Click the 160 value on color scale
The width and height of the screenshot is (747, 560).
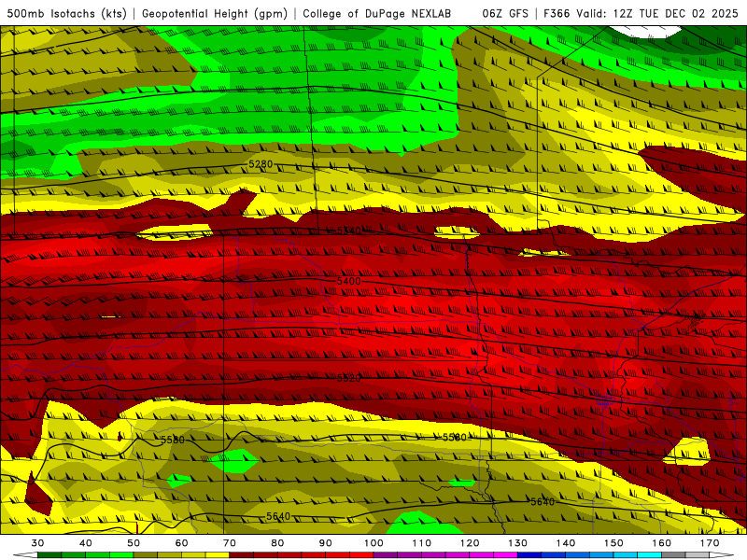tap(662, 543)
